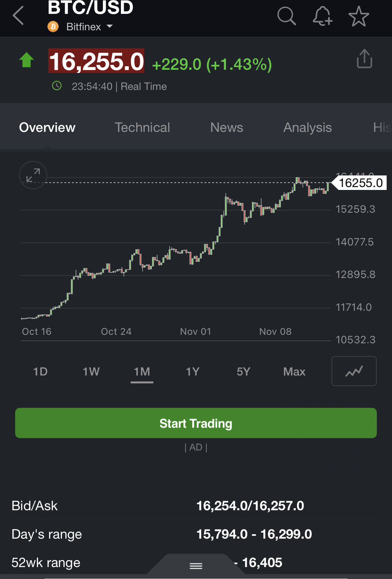Set chart range to 5Y
The height and width of the screenshot is (579, 392).
tap(243, 372)
